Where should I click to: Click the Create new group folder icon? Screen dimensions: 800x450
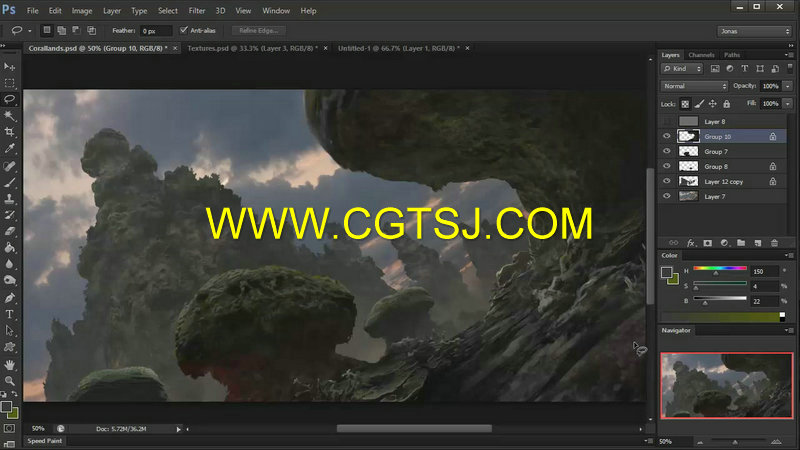pyautogui.click(x=741, y=243)
